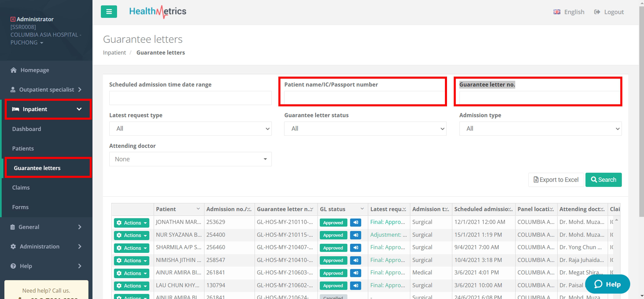Open Admission type dropdown

coord(540,129)
